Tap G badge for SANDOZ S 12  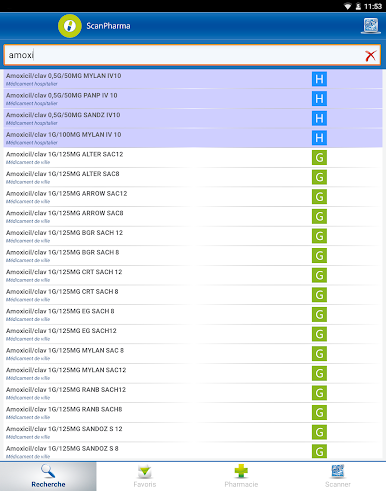pos(319,432)
